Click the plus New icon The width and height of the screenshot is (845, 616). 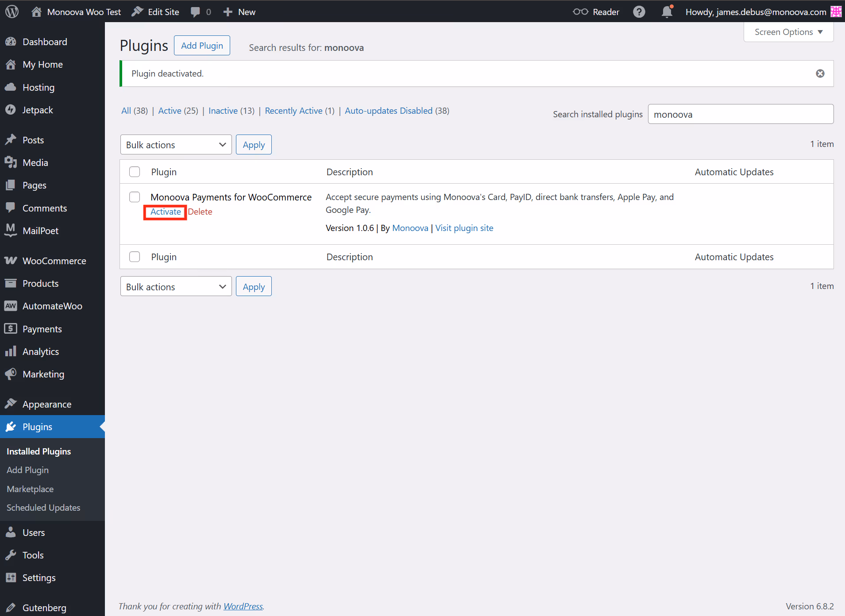click(228, 12)
